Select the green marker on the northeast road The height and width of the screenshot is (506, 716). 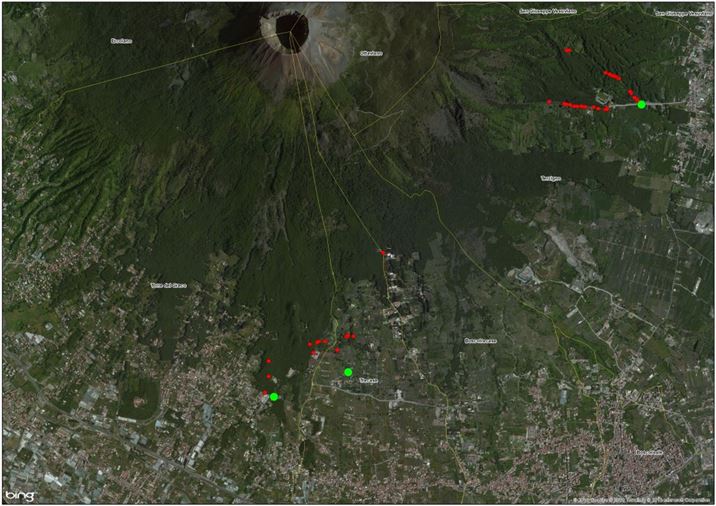pos(641,105)
